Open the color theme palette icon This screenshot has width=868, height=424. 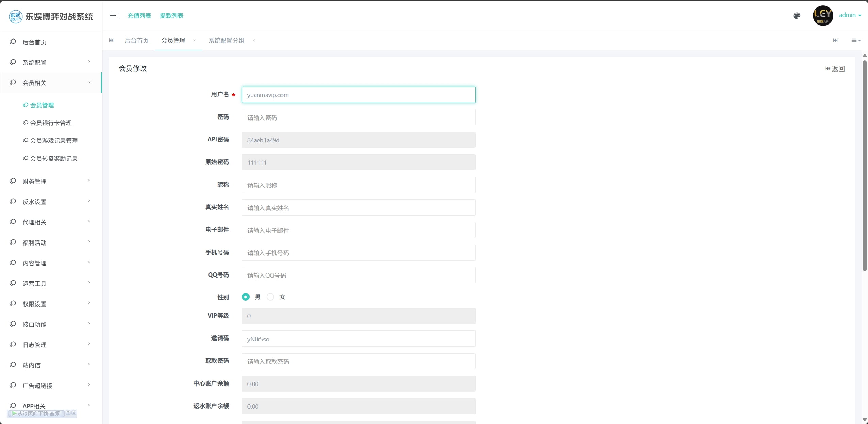click(797, 15)
